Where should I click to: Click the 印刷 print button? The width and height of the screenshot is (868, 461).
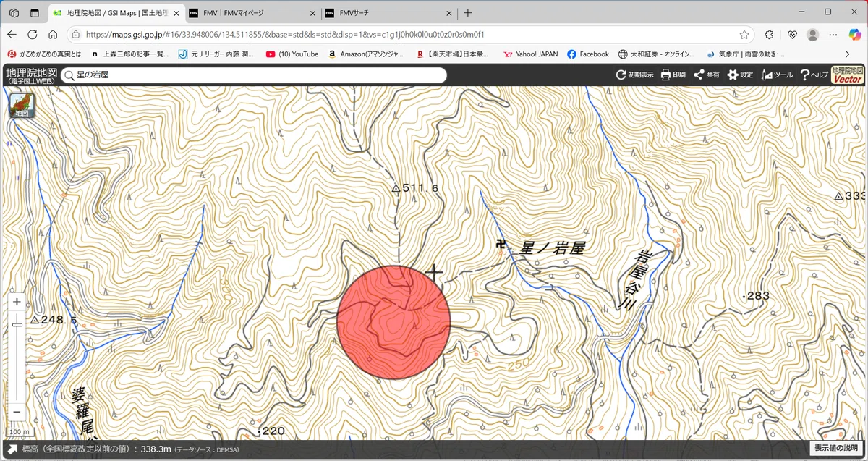[x=673, y=75]
